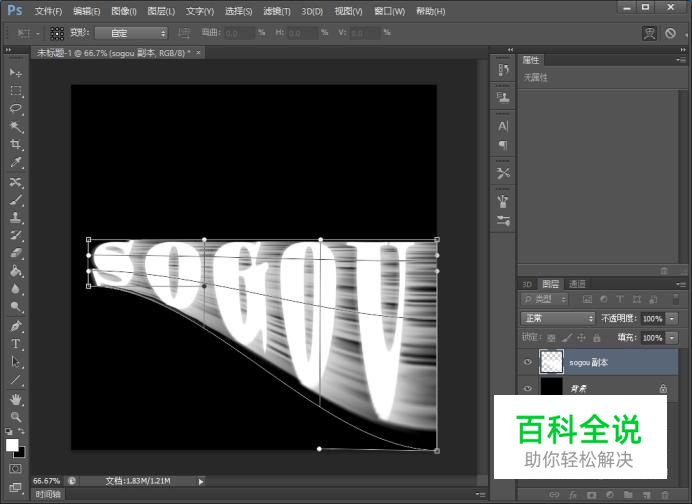The image size is (692, 504).
Task: Open the Character panel icon
Action: click(503, 126)
